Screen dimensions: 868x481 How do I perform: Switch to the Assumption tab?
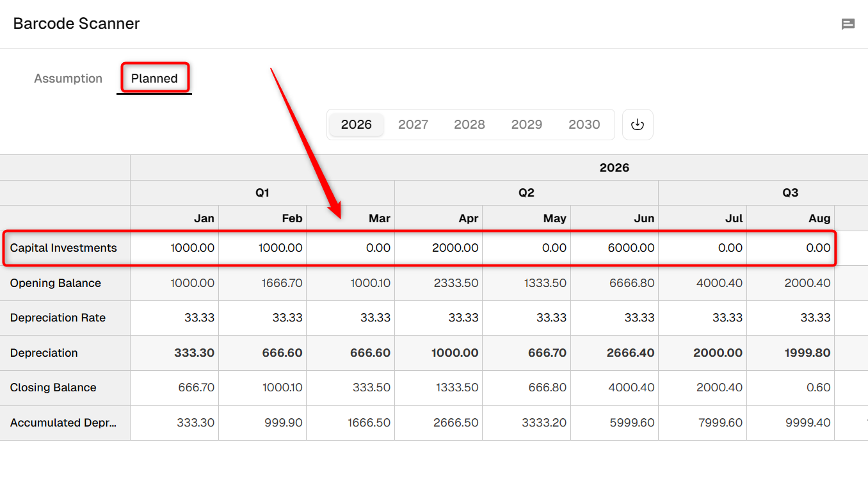[68, 79]
